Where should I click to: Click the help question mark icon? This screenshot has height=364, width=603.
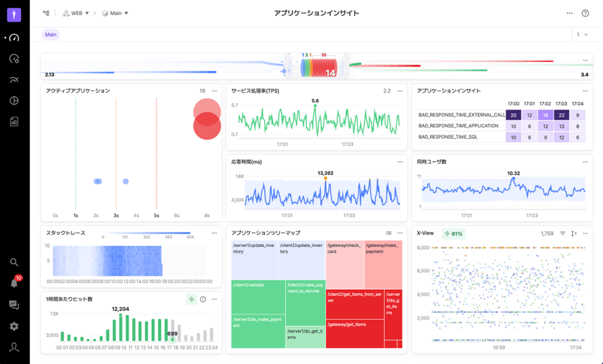click(x=585, y=14)
